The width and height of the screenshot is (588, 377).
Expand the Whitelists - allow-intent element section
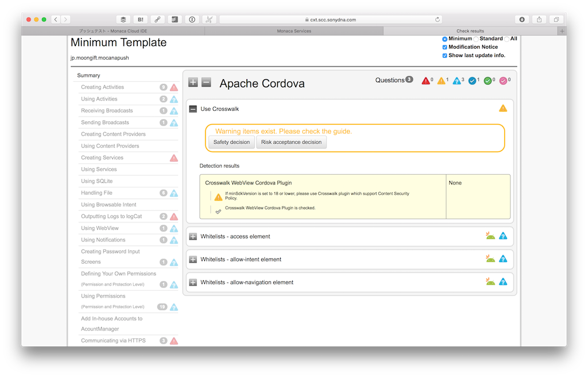coord(193,259)
